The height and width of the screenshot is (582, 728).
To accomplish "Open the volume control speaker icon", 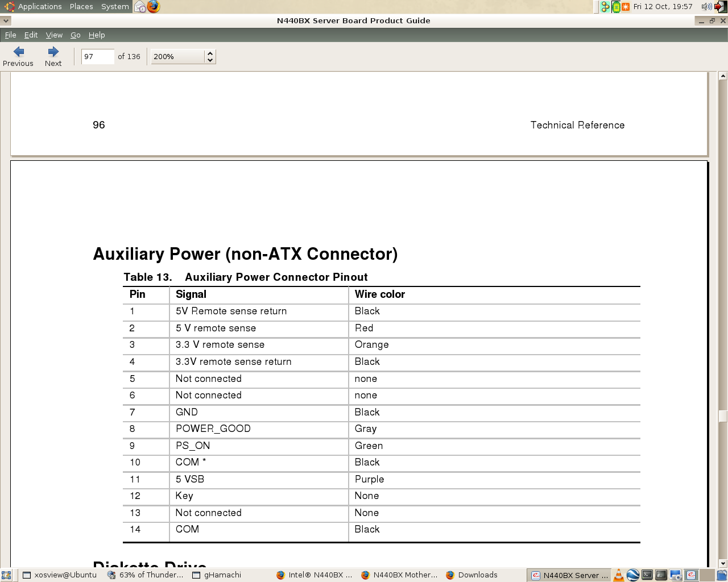I will click(706, 7).
